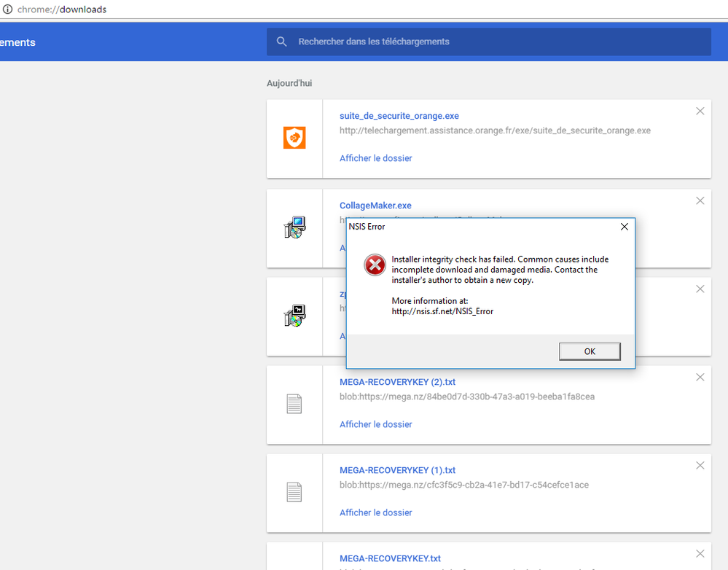Remove MEGA-RECOVERYKEY (1).txt from the list
Viewport: 728px width, 570px height.
point(700,466)
